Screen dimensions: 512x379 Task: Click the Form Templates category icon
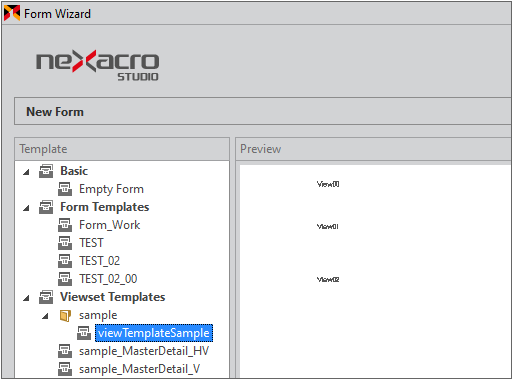[x=46, y=207]
